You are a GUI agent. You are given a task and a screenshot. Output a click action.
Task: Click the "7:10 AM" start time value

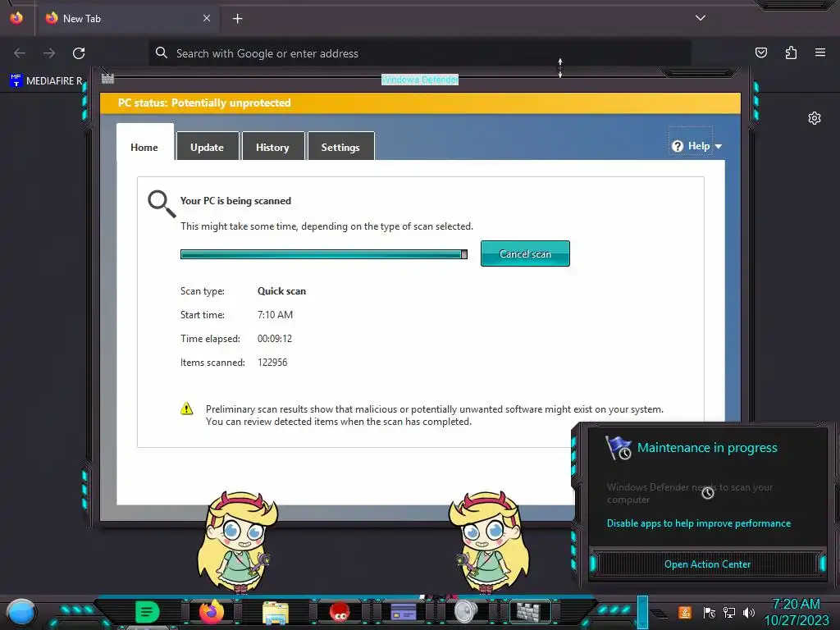[275, 314]
